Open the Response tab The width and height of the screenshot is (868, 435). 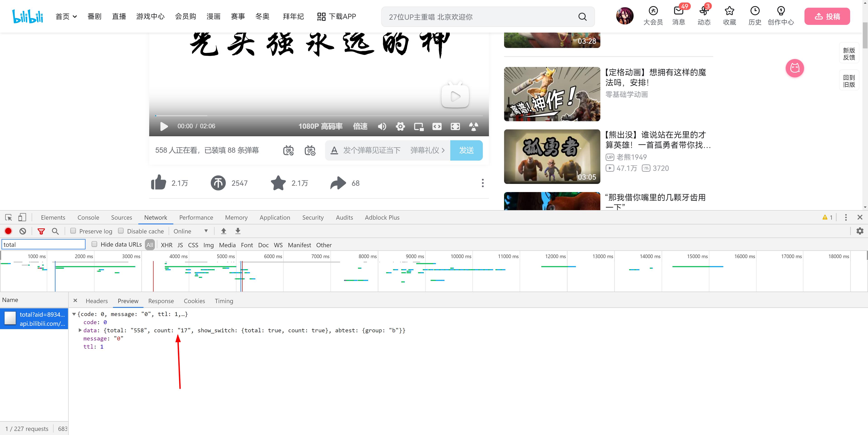161,301
